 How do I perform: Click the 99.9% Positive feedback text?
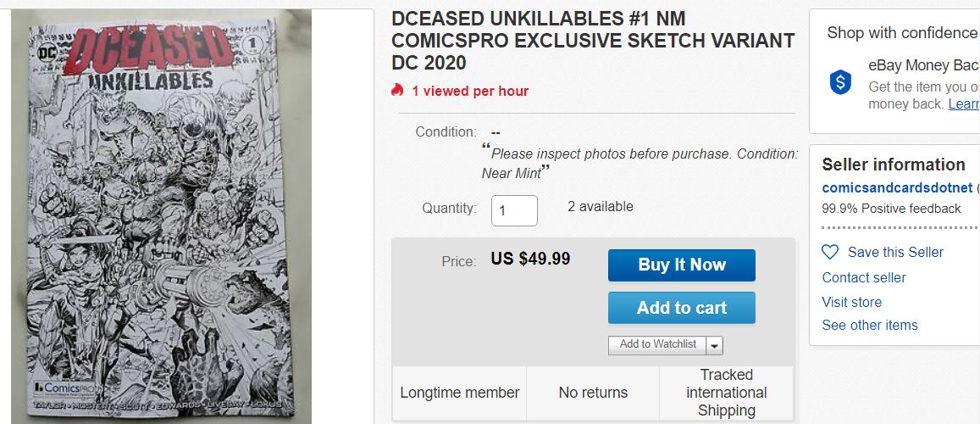891,209
